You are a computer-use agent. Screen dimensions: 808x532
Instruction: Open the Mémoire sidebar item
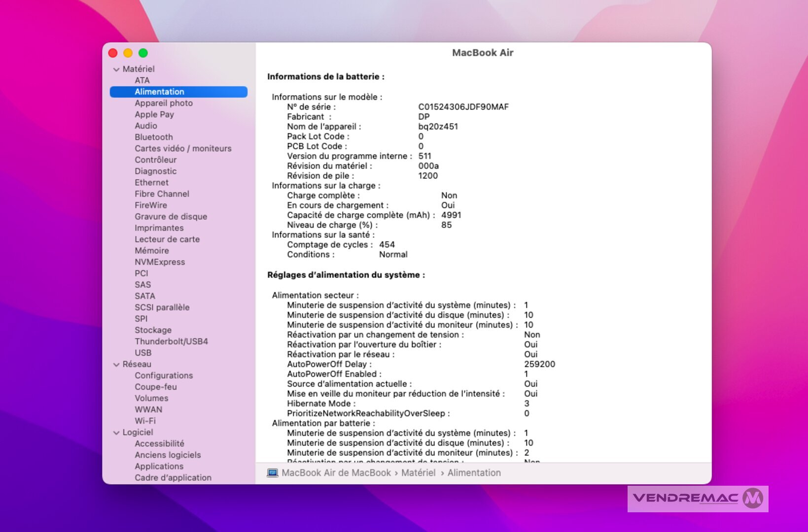click(x=151, y=251)
